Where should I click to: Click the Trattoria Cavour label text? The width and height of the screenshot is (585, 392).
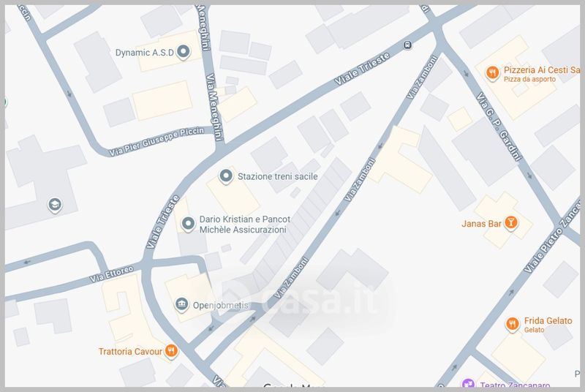coord(130,351)
